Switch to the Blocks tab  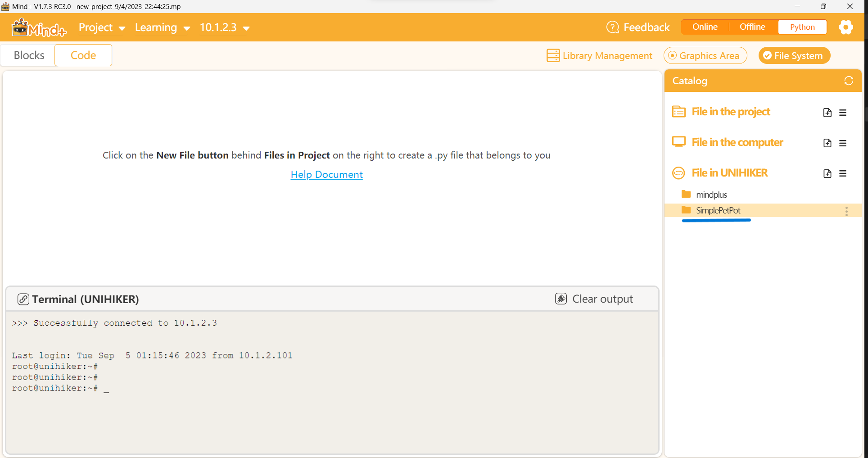coord(29,55)
